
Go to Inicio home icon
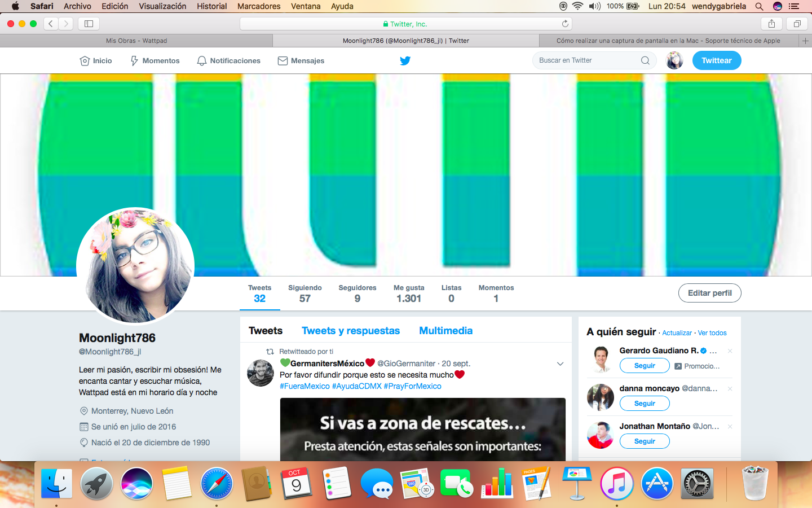pyautogui.click(x=85, y=61)
